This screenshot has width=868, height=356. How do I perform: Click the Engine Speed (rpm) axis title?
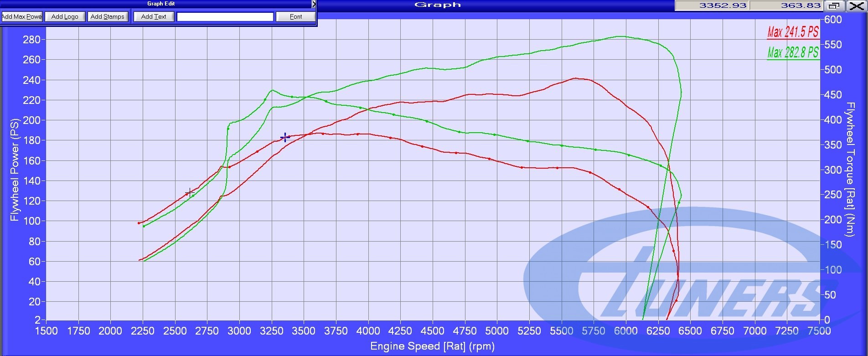(432, 346)
